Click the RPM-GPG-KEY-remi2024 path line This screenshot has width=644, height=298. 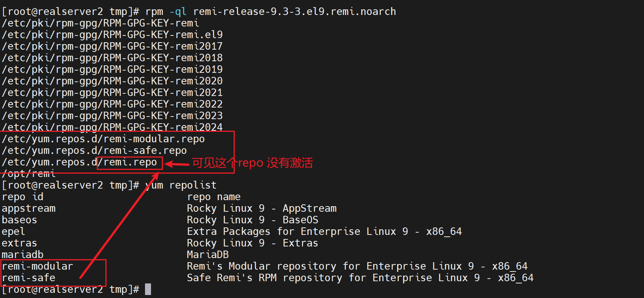pyautogui.click(x=112, y=127)
